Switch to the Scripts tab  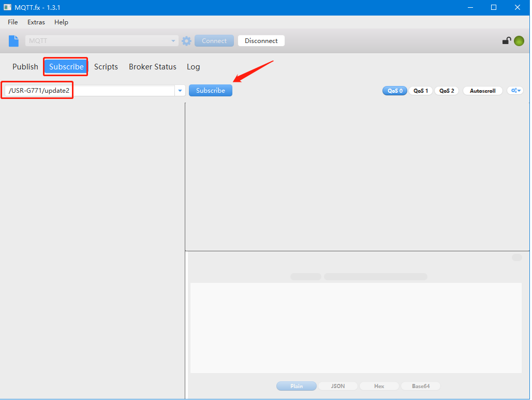point(106,66)
